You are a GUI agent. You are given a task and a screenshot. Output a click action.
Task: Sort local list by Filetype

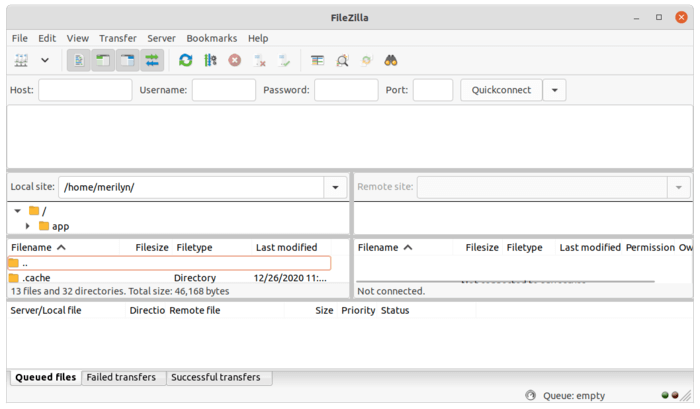coord(212,247)
